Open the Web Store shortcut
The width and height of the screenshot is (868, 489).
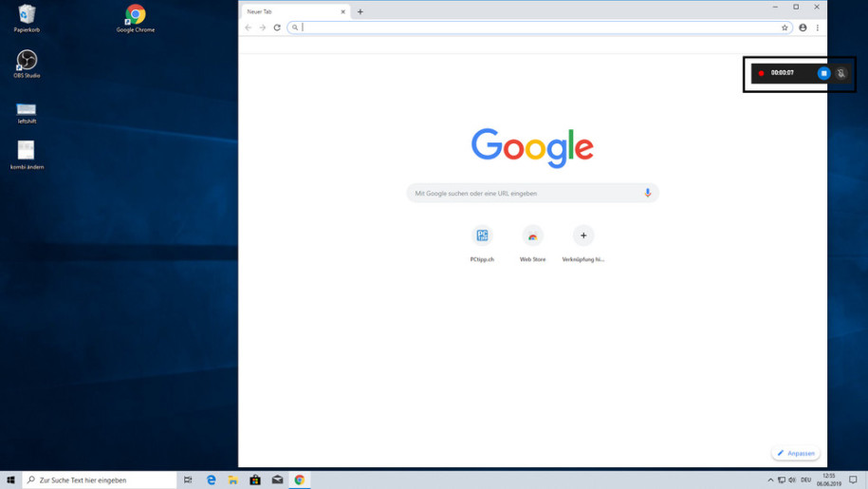pyautogui.click(x=532, y=244)
